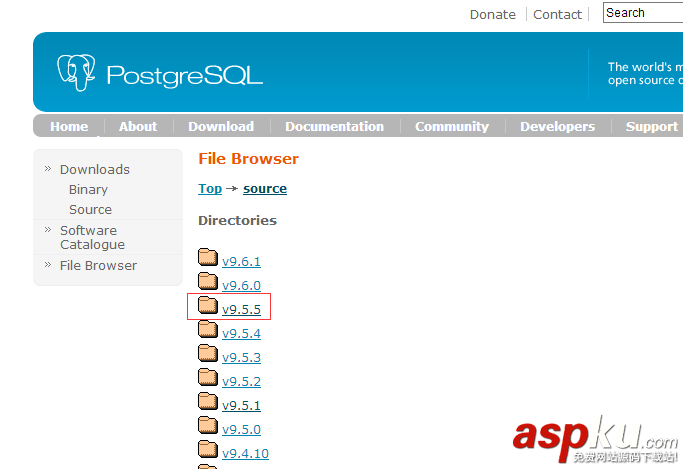Open the v9.4.10 directory link
Viewport: 683px width, 469px height.
(245, 453)
